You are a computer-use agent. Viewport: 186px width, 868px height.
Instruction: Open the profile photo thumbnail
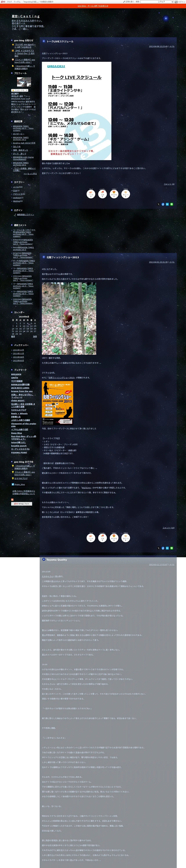[x=24, y=82]
